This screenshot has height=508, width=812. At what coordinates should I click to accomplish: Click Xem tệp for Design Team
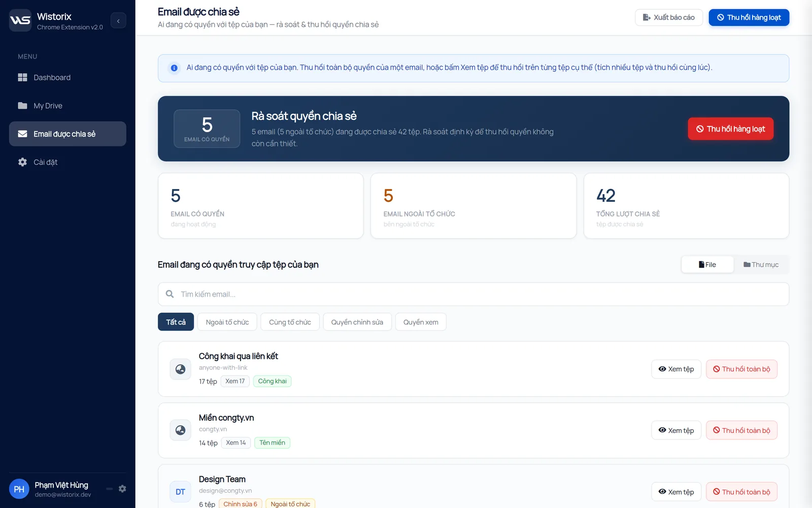point(676,492)
